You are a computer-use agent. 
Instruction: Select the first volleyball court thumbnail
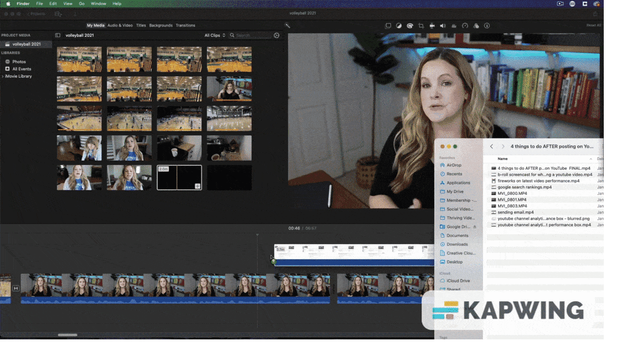point(79,59)
